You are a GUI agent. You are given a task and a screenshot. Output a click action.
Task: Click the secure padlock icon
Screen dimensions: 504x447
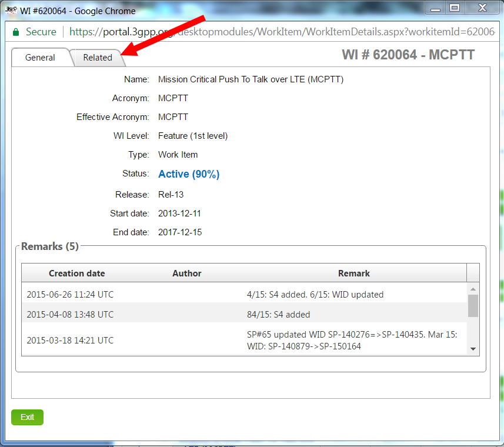16,32
